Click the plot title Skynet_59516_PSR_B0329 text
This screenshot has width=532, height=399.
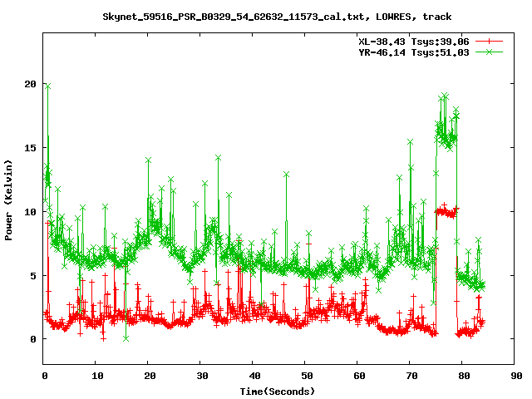277,17
